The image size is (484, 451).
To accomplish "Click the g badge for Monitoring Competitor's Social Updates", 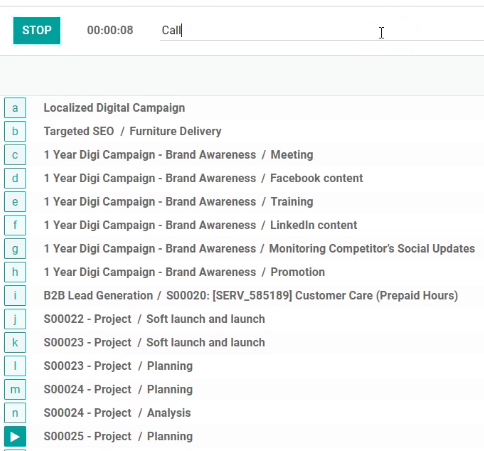I will (15, 249).
